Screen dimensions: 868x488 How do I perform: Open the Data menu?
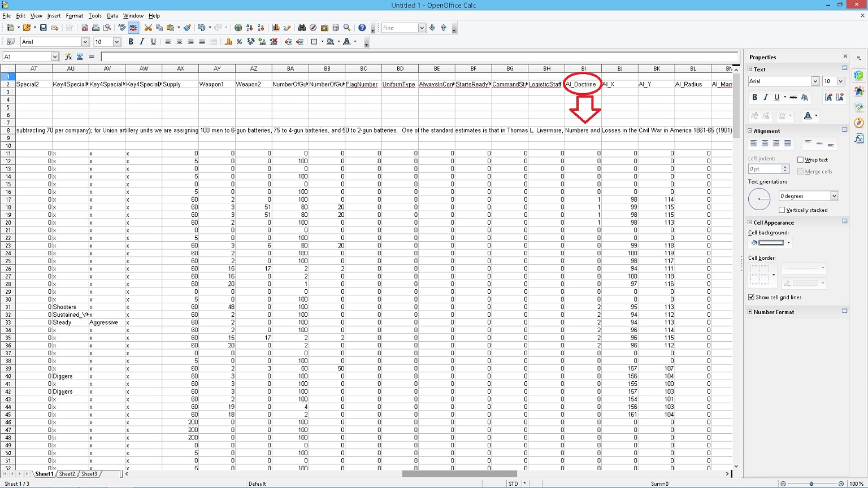pyautogui.click(x=112, y=16)
